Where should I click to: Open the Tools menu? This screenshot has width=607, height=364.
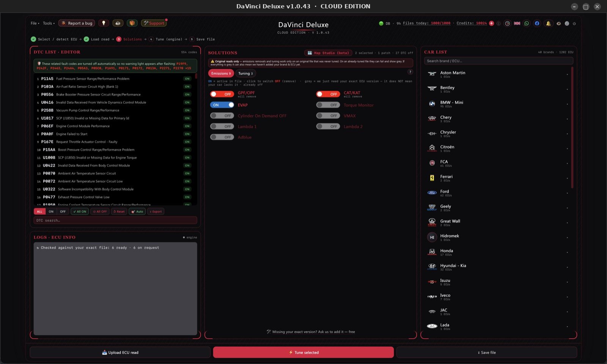49,23
